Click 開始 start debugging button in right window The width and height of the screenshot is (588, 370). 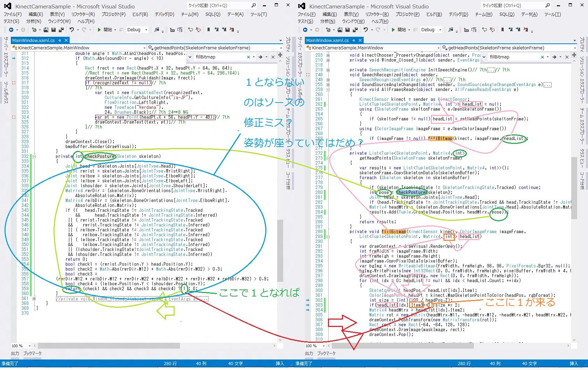tap(399, 30)
